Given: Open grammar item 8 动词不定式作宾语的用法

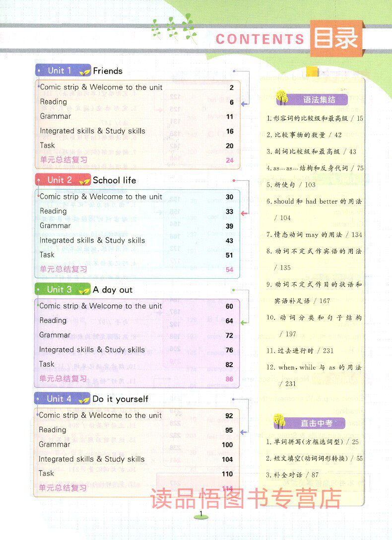Looking at the screenshot, I should (314, 259).
